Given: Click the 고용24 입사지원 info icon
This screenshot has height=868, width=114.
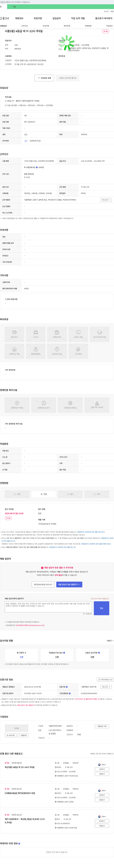Looking at the screenshot, I should coord(99,653).
